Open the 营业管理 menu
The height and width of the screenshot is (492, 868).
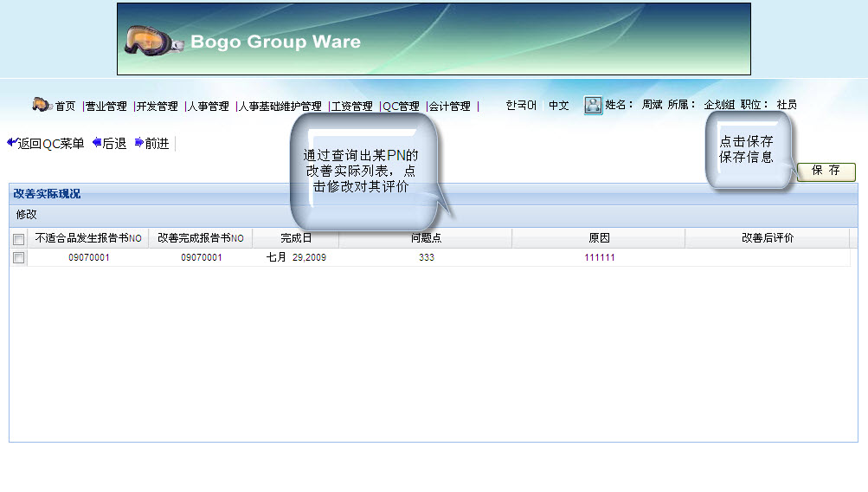pyautogui.click(x=106, y=107)
